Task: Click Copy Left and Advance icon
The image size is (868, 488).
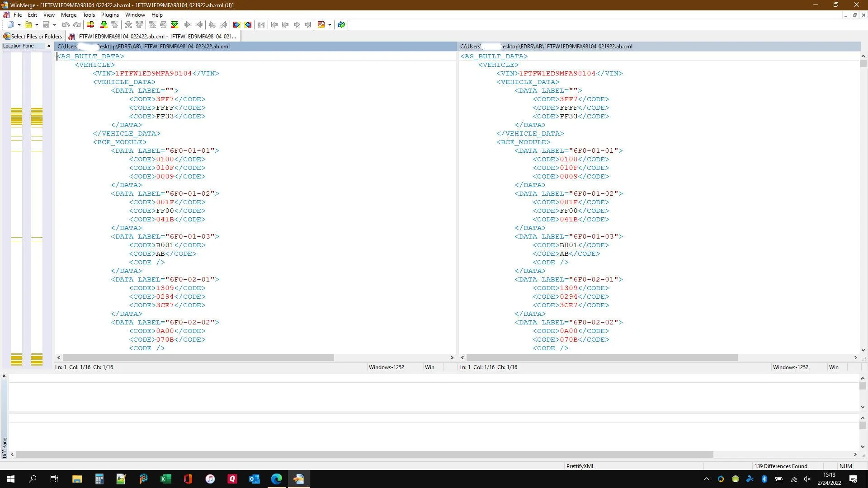Action: click(223, 25)
